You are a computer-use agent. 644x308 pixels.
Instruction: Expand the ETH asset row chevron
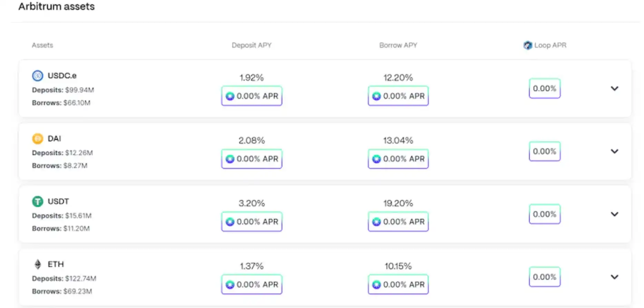[x=614, y=277]
